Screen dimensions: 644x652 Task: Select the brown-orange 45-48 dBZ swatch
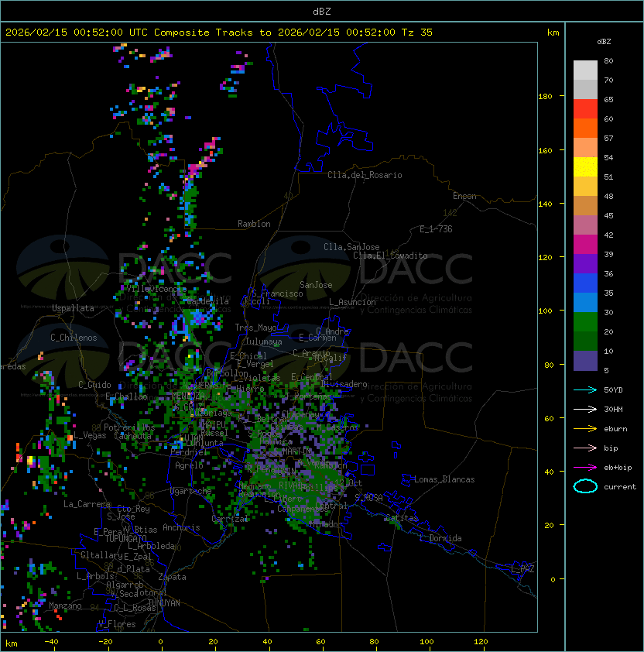(x=585, y=205)
